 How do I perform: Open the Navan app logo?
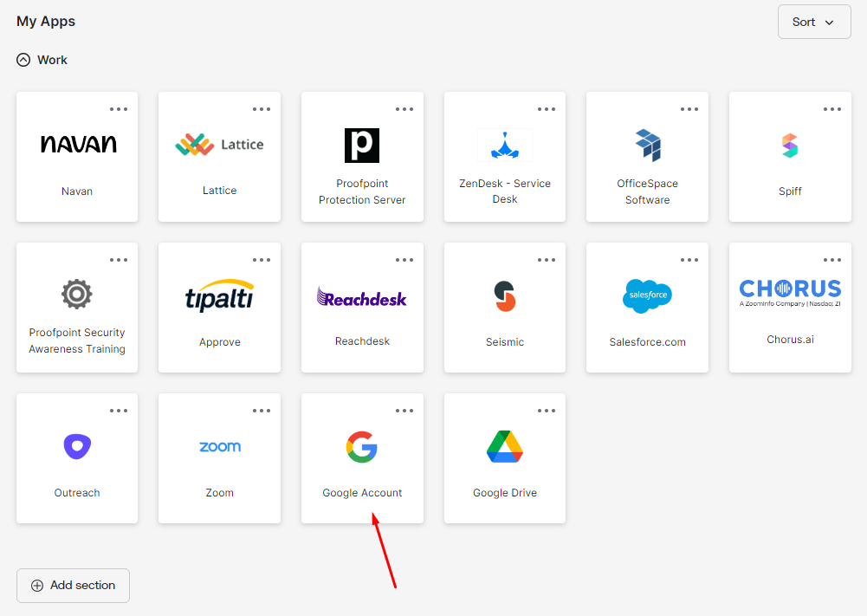(x=79, y=144)
